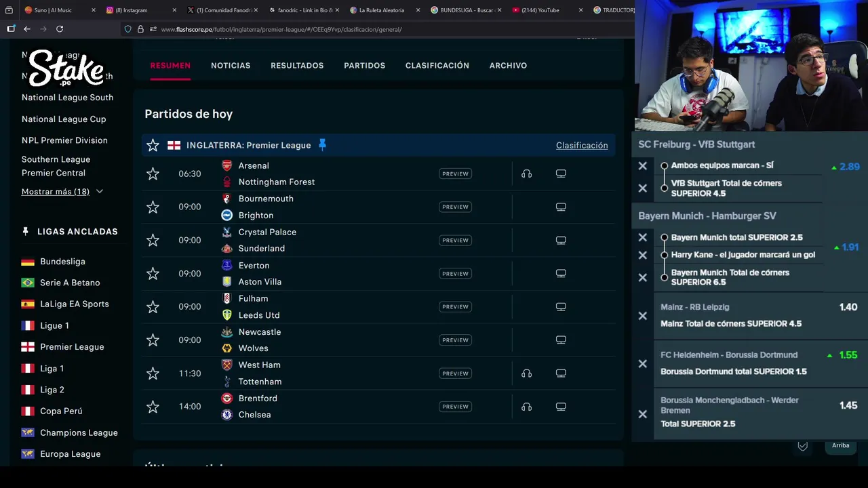Open National League Cup
Viewport: 868px width, 488px height.
[64, 119]
